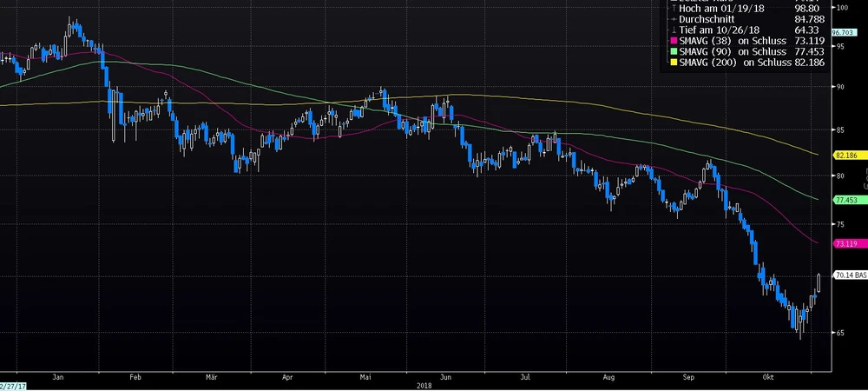Click the low marker icon beside Tief

pyautogui.click(x=673, y=29)
